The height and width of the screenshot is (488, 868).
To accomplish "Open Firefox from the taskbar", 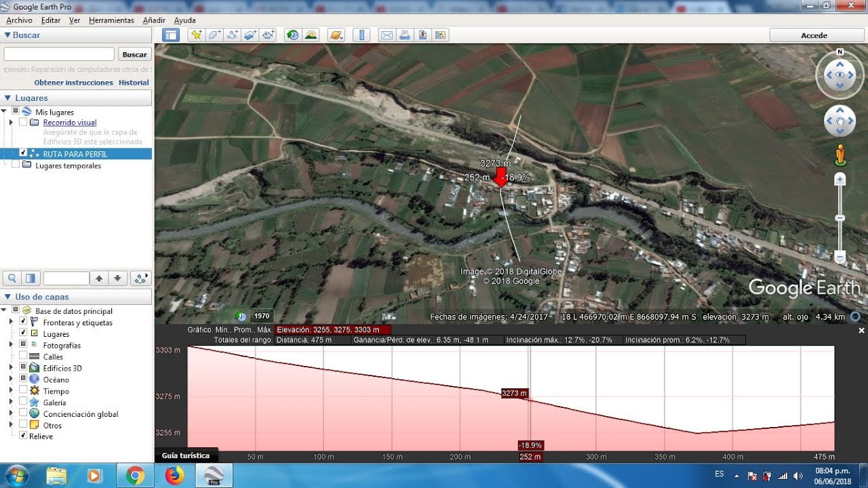I will 174,476.
